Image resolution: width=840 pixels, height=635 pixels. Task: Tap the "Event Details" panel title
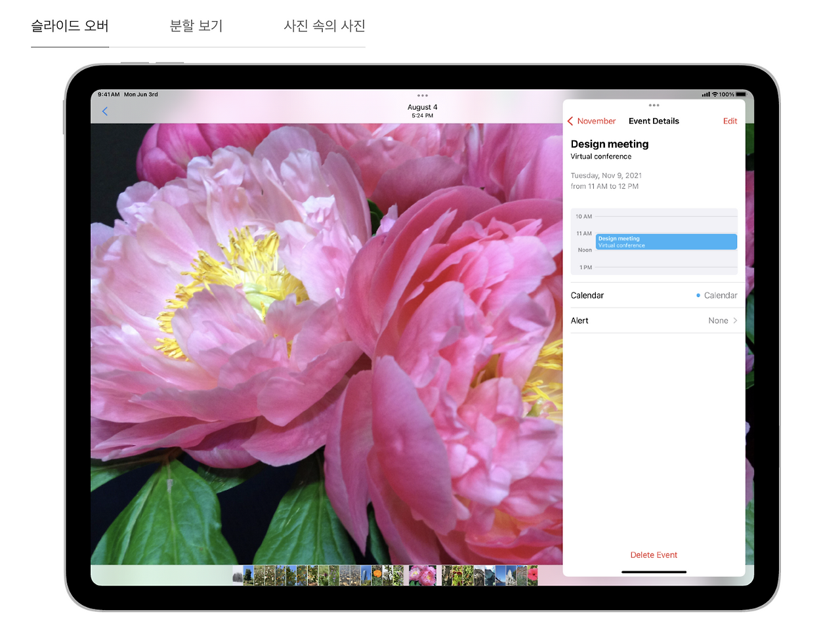click(654, 121)
